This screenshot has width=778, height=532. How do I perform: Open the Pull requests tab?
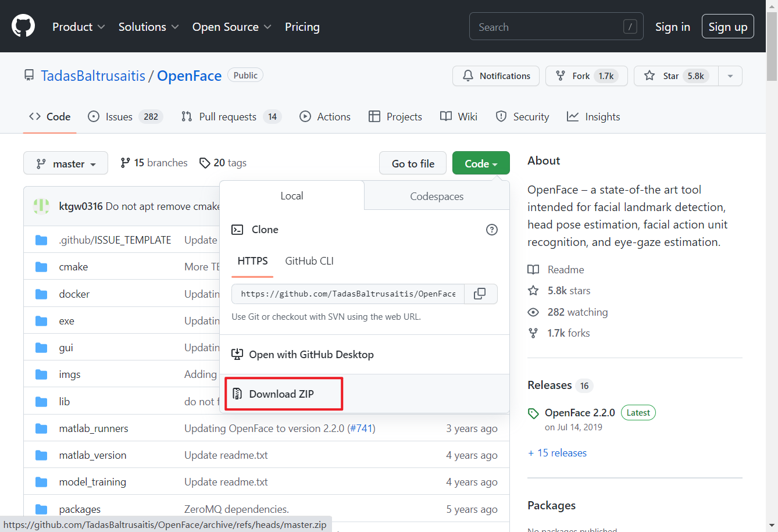[231, 117]
